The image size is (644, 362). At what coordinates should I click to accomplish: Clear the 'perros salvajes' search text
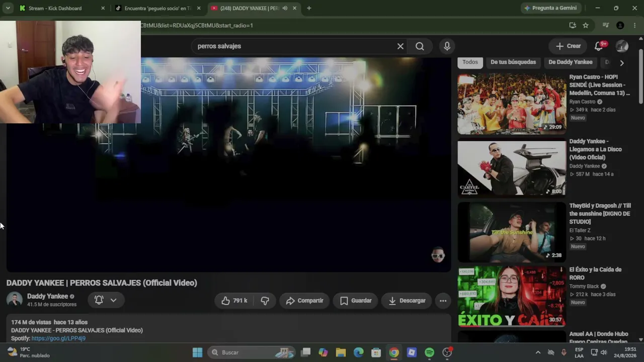click(x=400, y=46)
